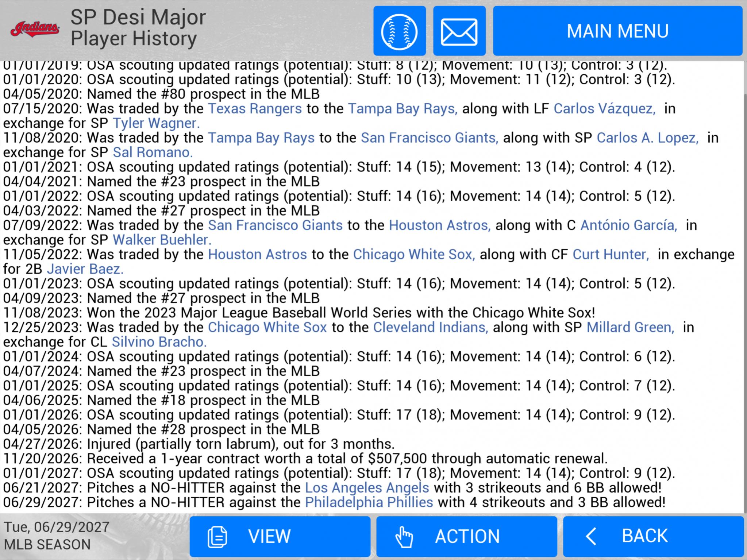
Task: Open the Los Angeles Angels link
Action: click(x=367, y=488)
